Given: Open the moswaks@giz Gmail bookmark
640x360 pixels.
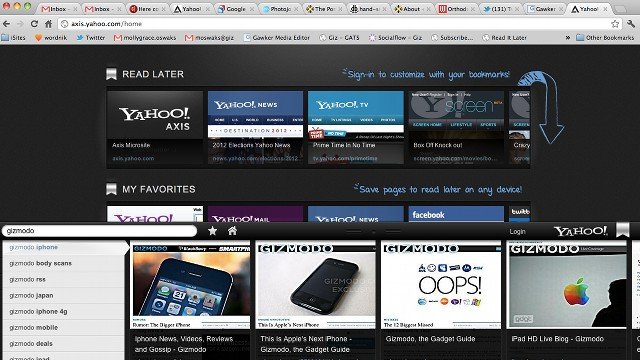Looking at the screenshot, I should click(209, 38).
